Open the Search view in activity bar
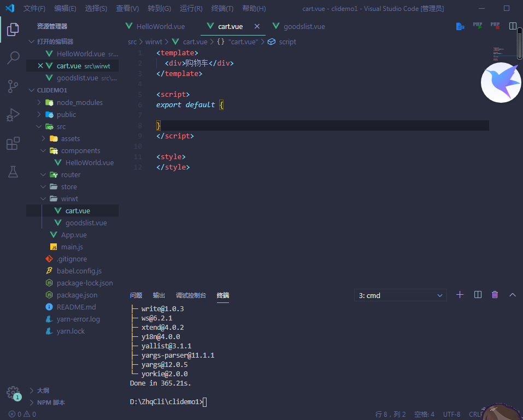Viewport: 523px width, 420px height. pyautogui.click(x=13, y=57)
